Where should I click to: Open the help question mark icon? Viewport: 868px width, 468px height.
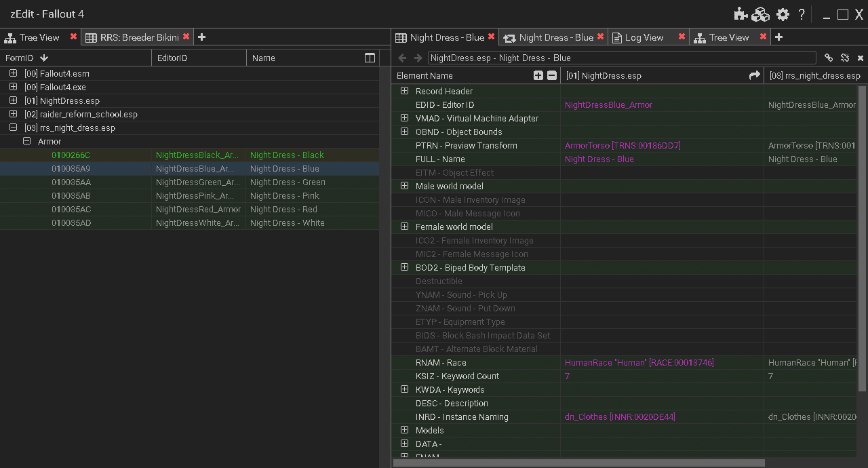[x=802, y=14]
